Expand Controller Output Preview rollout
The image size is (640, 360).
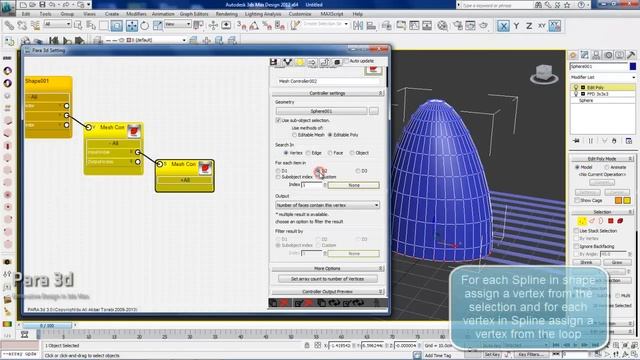(327, 291)
